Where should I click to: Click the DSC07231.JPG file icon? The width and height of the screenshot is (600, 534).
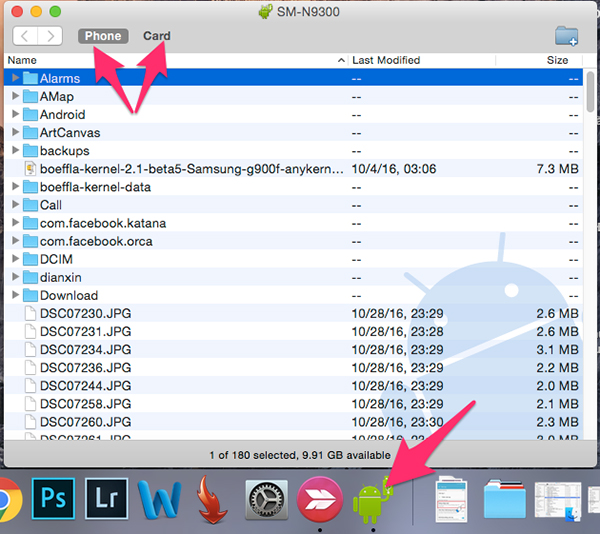tap(30, 331)
